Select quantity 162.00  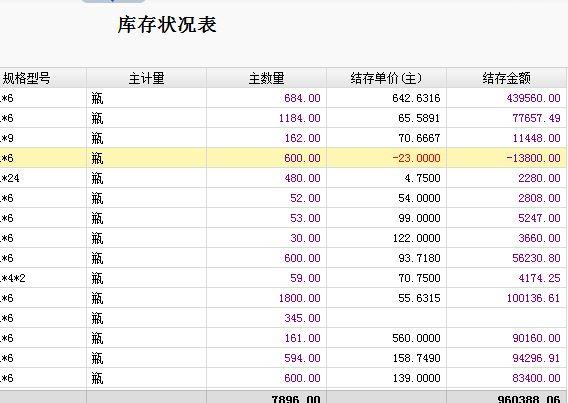coord(266,138)
